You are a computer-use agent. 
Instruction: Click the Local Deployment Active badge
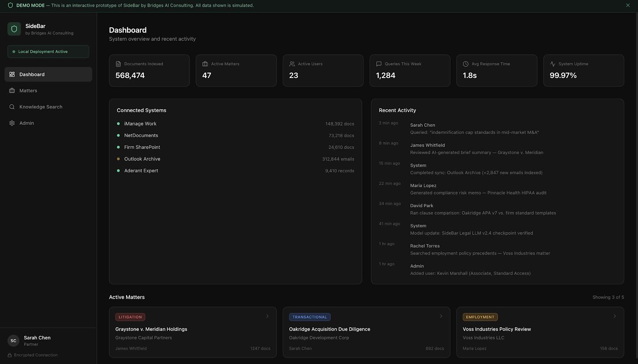(48, 51)
